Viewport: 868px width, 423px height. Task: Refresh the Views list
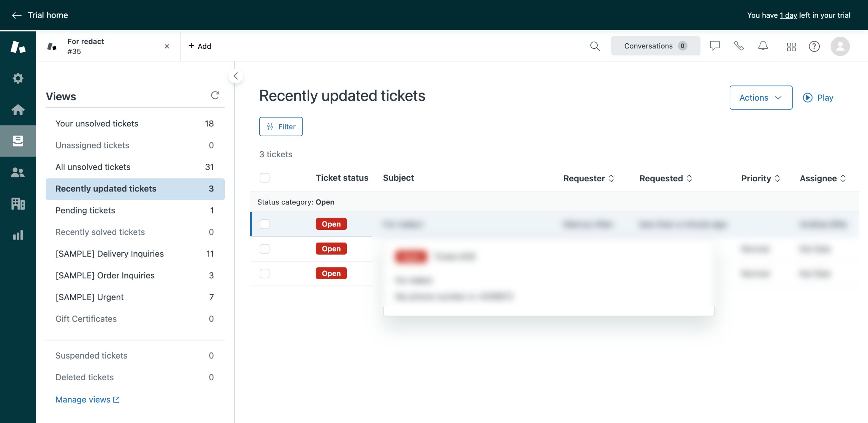point(215,95)
